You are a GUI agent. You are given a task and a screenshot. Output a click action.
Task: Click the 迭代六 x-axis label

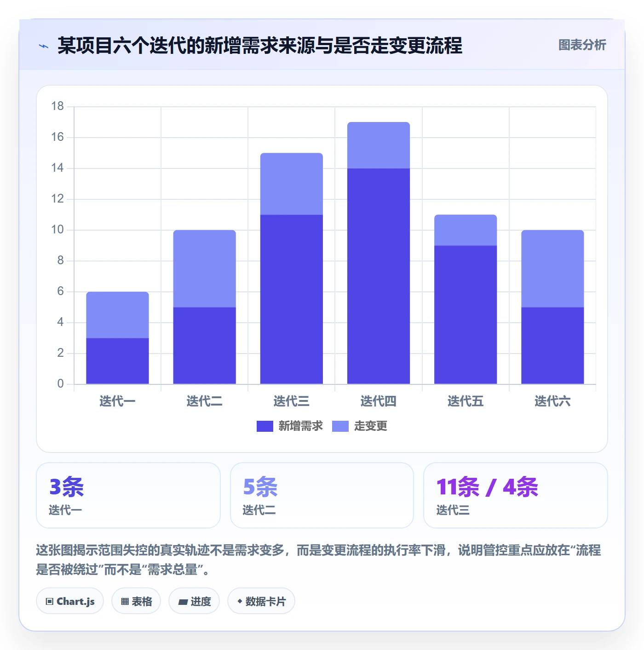click(x=552, y=401)
